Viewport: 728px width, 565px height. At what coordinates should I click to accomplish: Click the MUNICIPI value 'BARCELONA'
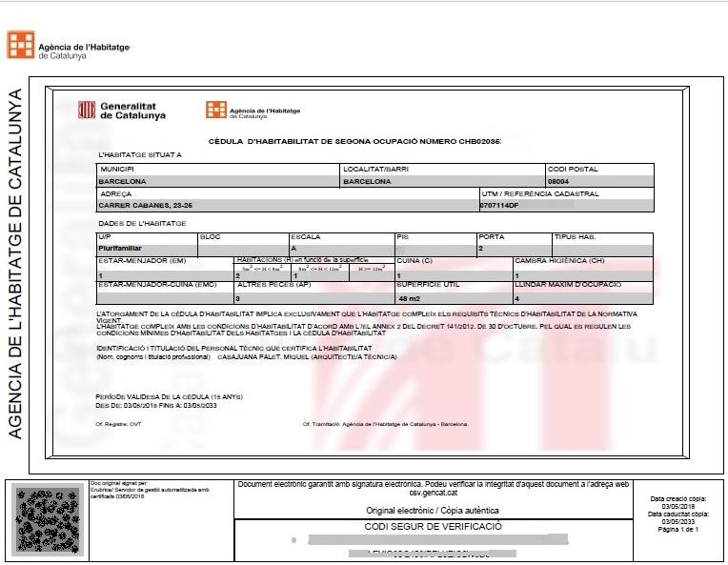click(122, 181)
